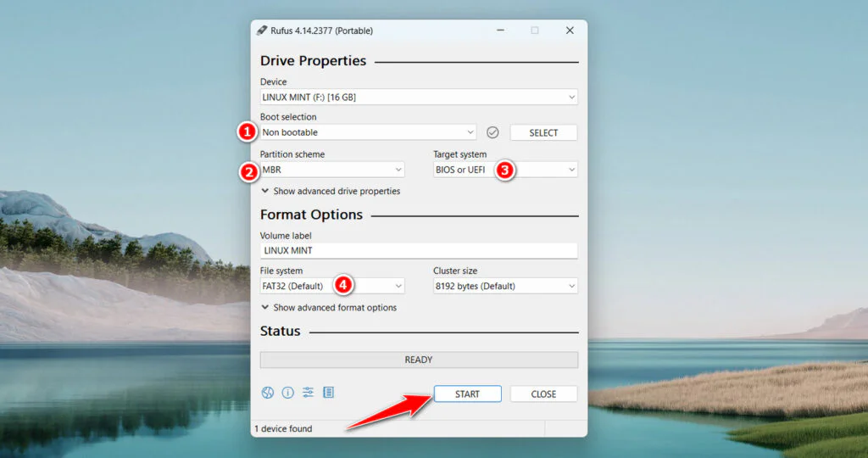Click the READY status progress bar

419,360
